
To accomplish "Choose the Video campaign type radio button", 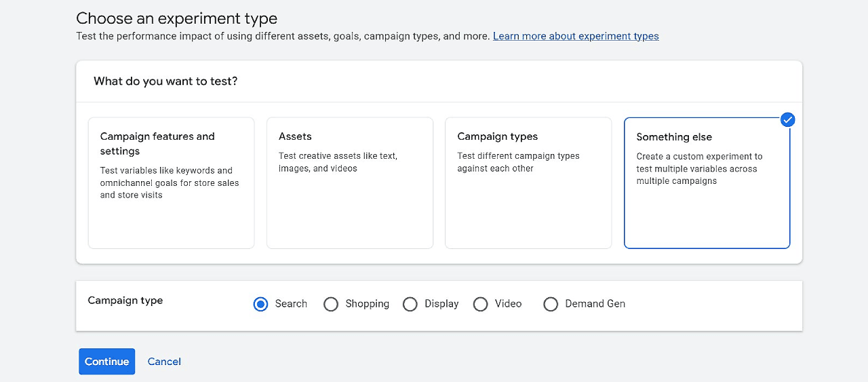I will [481, 304].
